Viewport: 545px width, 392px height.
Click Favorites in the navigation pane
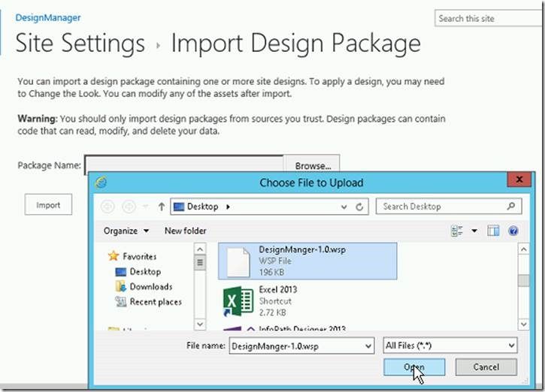click(139, 256)
